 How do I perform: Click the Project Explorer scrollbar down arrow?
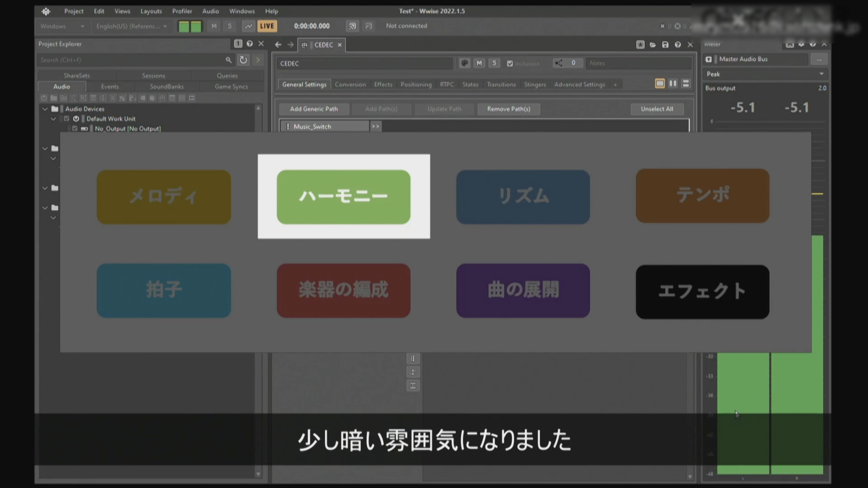tap(258, 474)
